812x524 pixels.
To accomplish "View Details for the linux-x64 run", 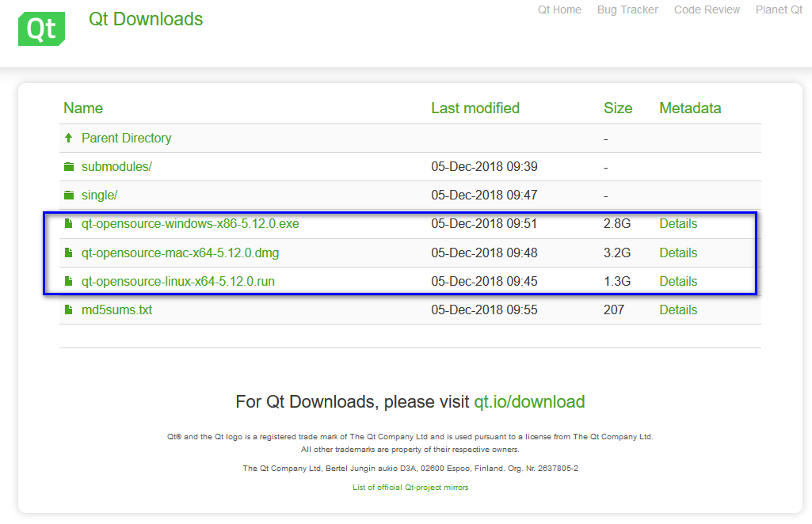I will point(678,281).
